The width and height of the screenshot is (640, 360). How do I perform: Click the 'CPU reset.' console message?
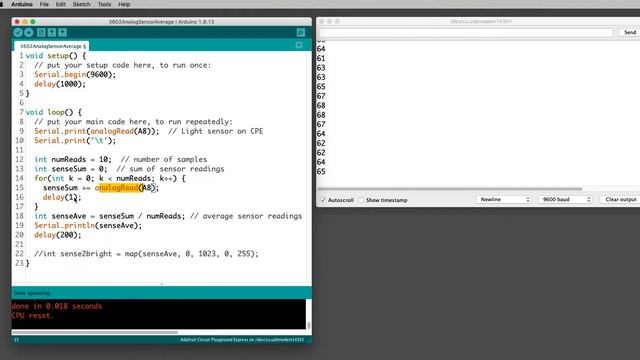pyautogui.click(x=33, y=316)
